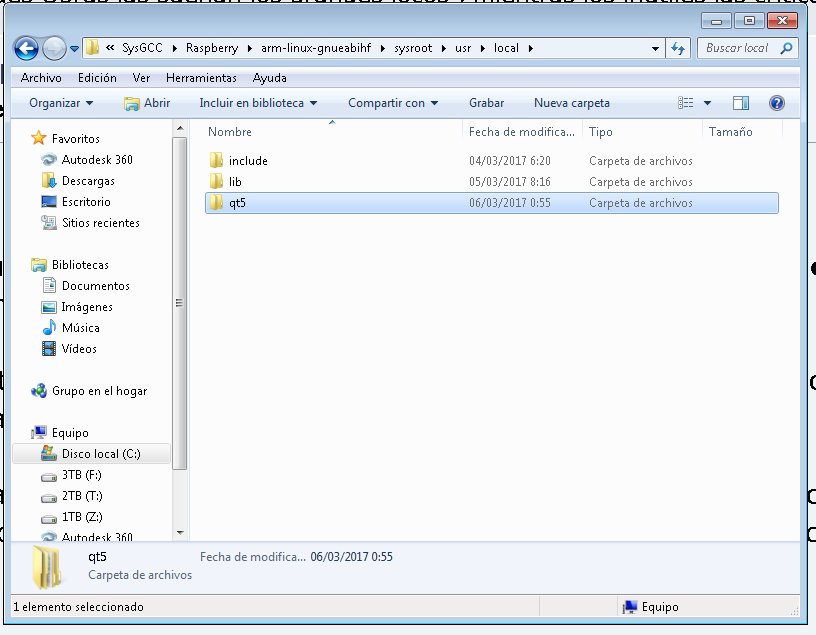Navigate to SysGCC in address bar

(x=142, y=48)
